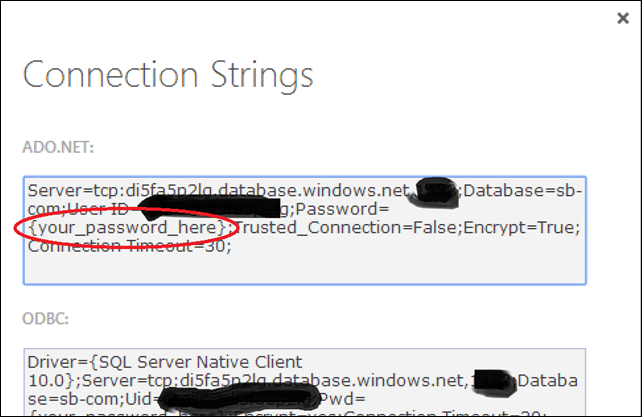Image resolution: width=642 pixels, height=417 pixels.
Task: Click the blacked-out User ID in ADO.NET string
Action: click(x=209, y=207)
